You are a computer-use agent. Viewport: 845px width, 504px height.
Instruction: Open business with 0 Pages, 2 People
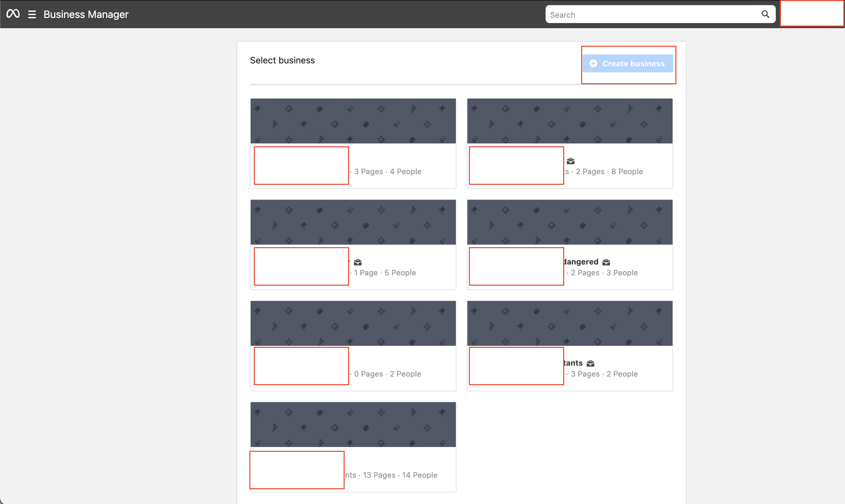pos(388,374)
